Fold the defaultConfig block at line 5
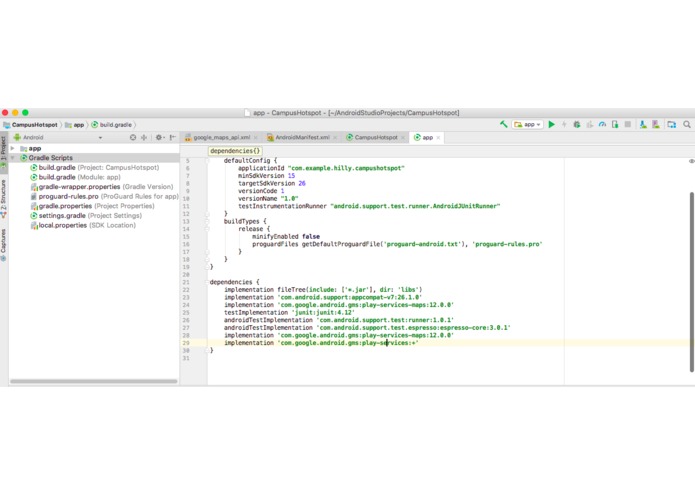Screen dimensions: 695x494 [x=207, y=161]
